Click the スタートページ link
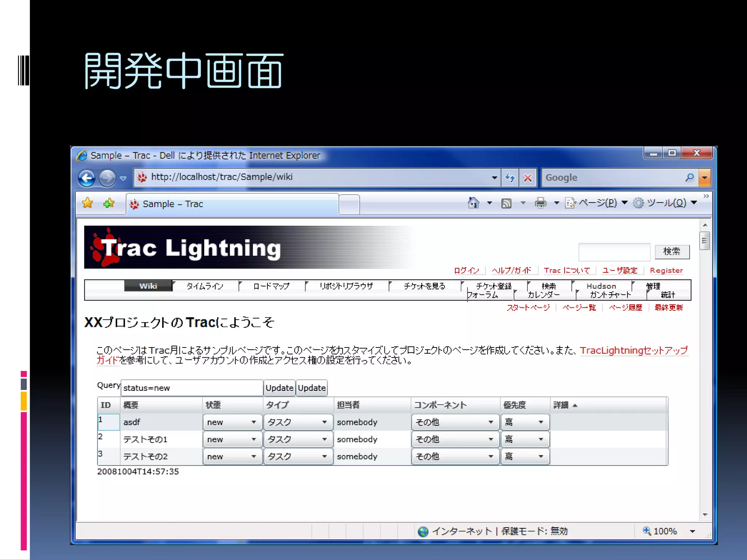 tap(528, 308)
